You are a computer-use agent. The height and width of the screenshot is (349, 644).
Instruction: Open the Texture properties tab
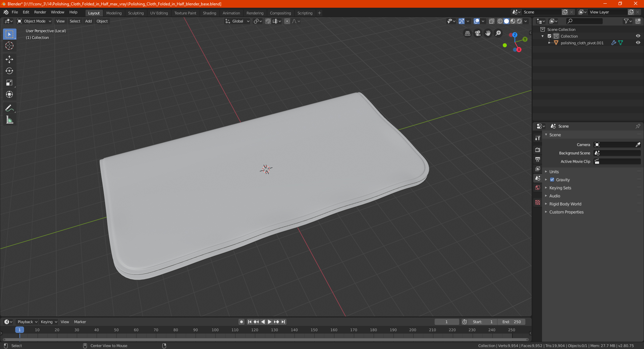pyautogui.click(x=538, y=202)
